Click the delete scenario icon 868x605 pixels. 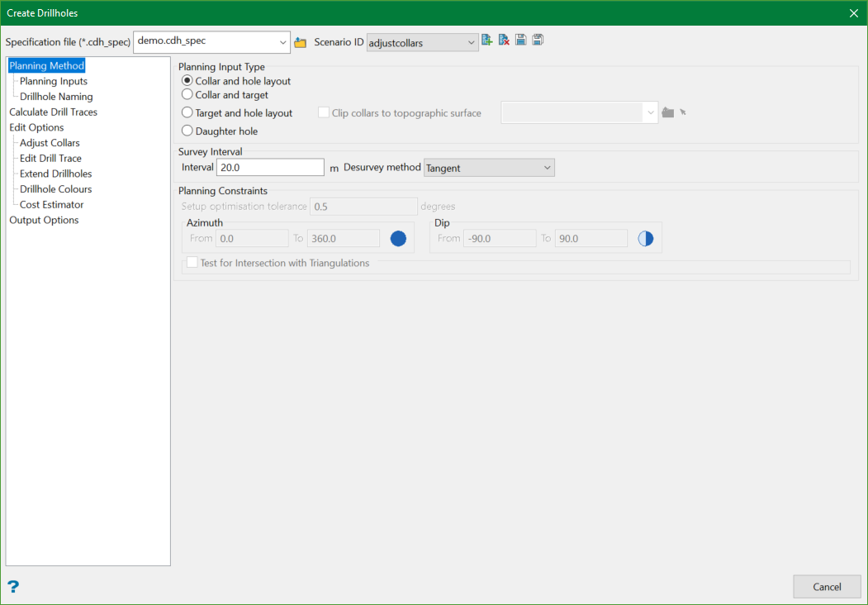(504, 40)
